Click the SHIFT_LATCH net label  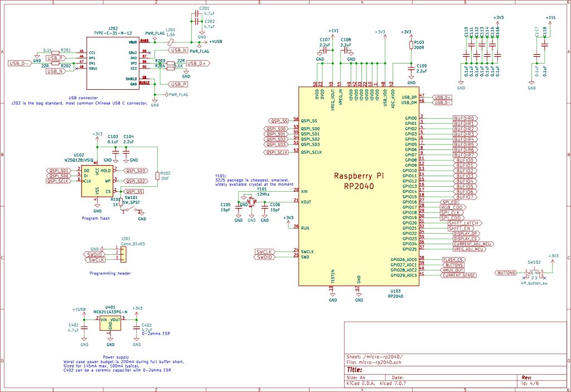point(465,223)
